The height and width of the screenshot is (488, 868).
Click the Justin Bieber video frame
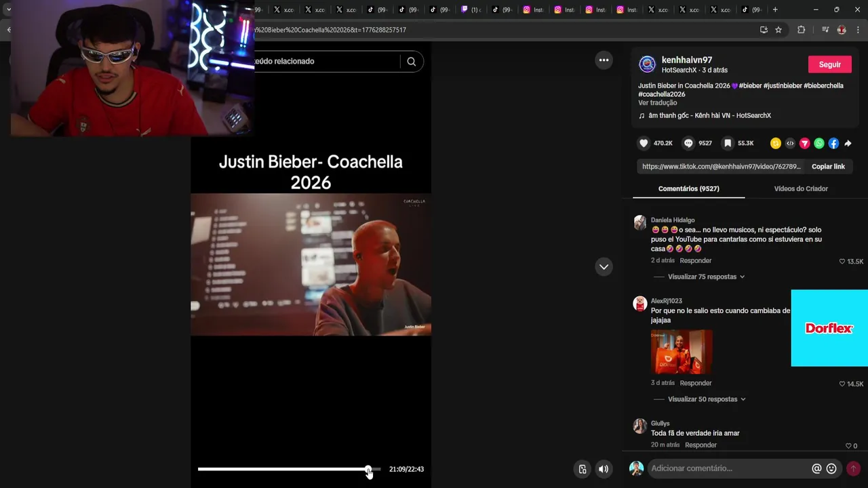tap(311, 264)
